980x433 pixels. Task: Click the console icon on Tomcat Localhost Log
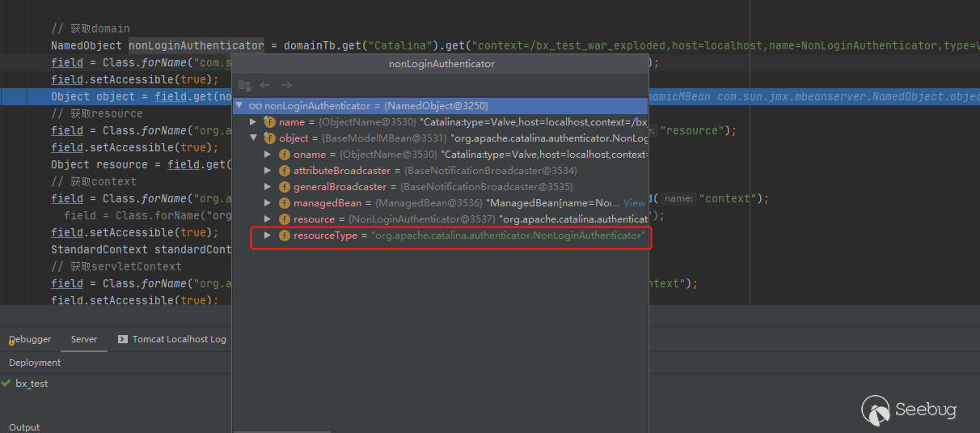(x=123, y=340)
